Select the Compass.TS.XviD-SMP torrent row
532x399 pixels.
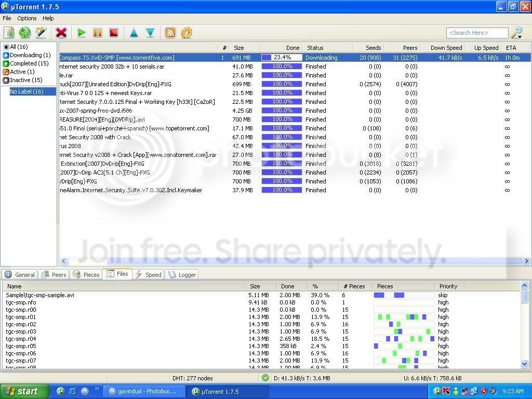coord(295,58)
